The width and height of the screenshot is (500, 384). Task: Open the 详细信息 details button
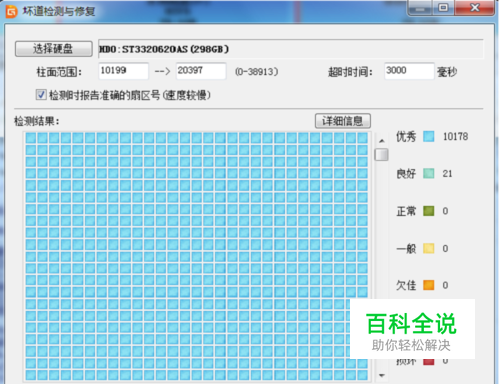[343, 121]
